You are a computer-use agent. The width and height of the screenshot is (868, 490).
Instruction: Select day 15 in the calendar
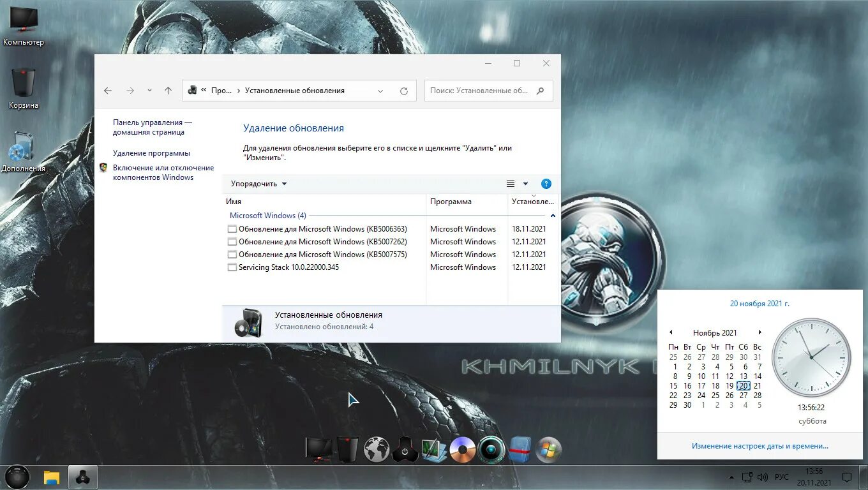(x=673, y=386)
